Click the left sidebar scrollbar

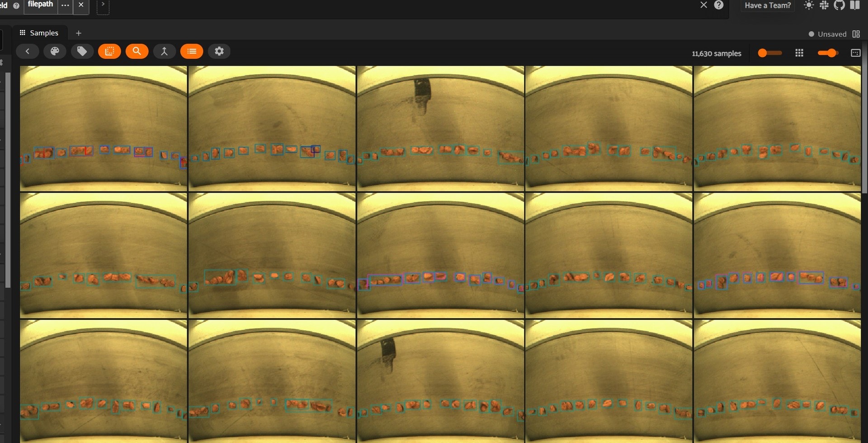pos(8,180)
